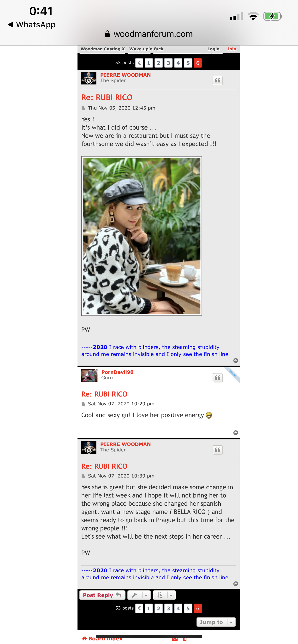Screen dimensions: 298x644
Task: Quote PornDevil90's post
Action: pyautogui.click(x=217, y=378)
